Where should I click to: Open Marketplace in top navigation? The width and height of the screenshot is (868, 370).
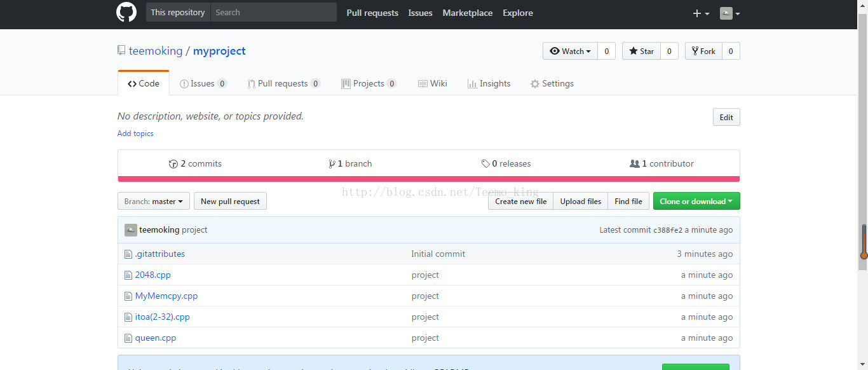click(468, 13)
